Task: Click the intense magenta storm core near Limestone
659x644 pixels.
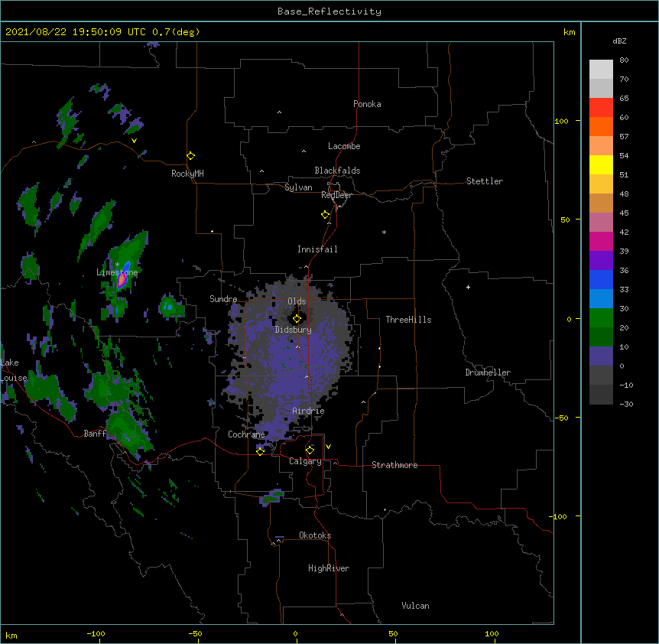Action: pos(121,281)
